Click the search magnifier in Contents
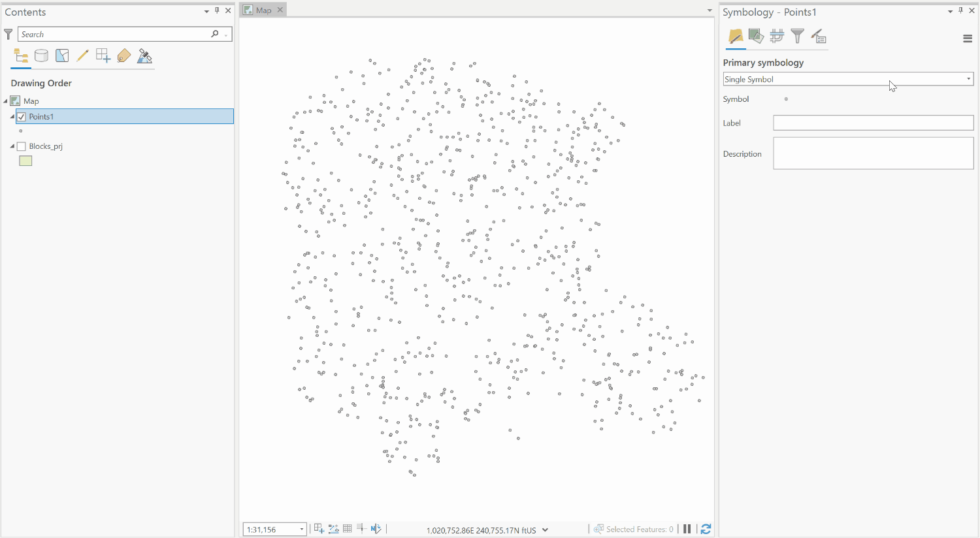Screen dimensions: 980x538 [x=215, y=34]
